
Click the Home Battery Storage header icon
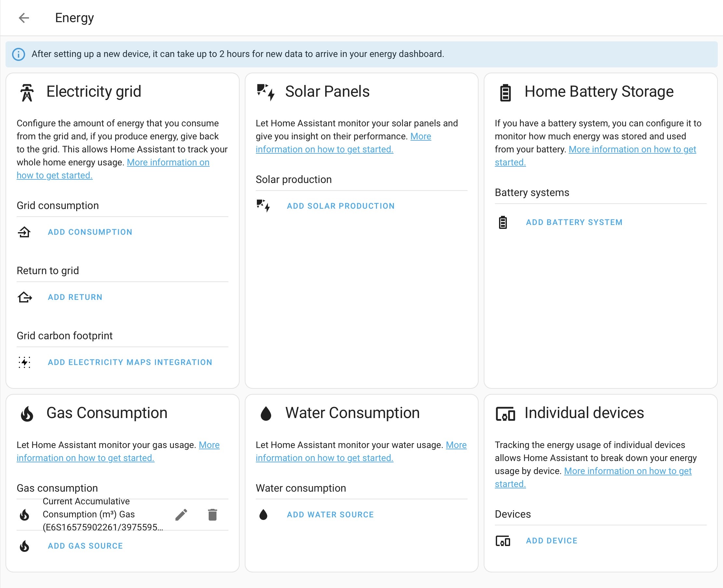505,92
